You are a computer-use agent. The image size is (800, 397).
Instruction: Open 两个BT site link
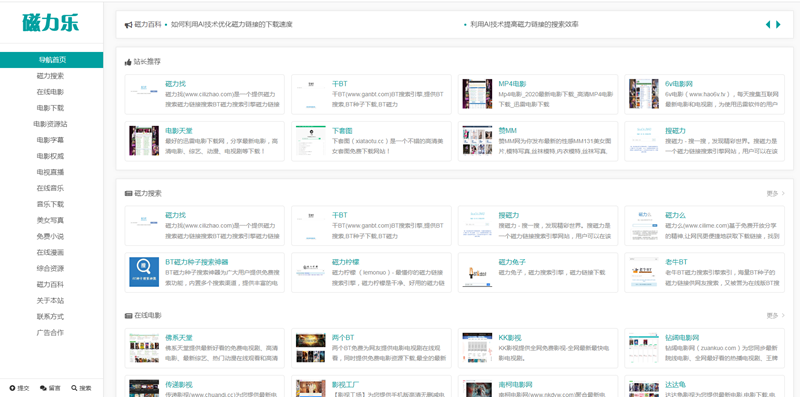tap(343, 338)
